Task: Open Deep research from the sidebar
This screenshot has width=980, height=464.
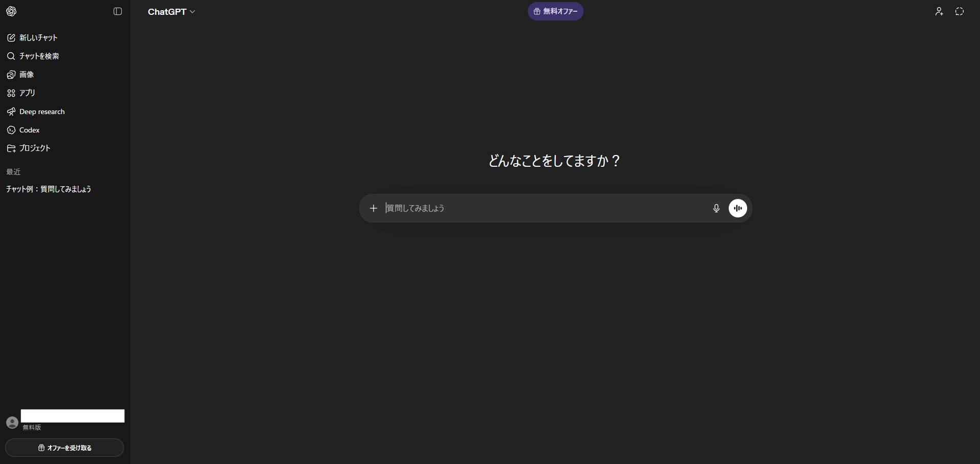Action: click(x=42, y=112)
